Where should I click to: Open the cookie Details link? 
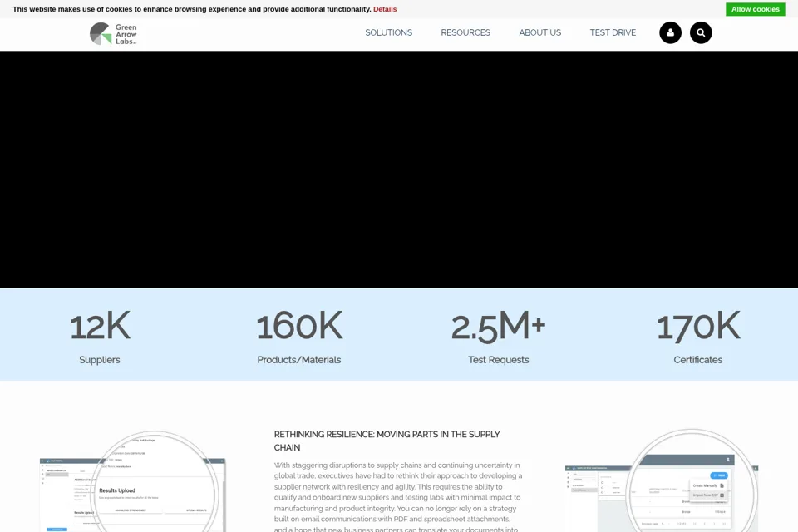385,9
